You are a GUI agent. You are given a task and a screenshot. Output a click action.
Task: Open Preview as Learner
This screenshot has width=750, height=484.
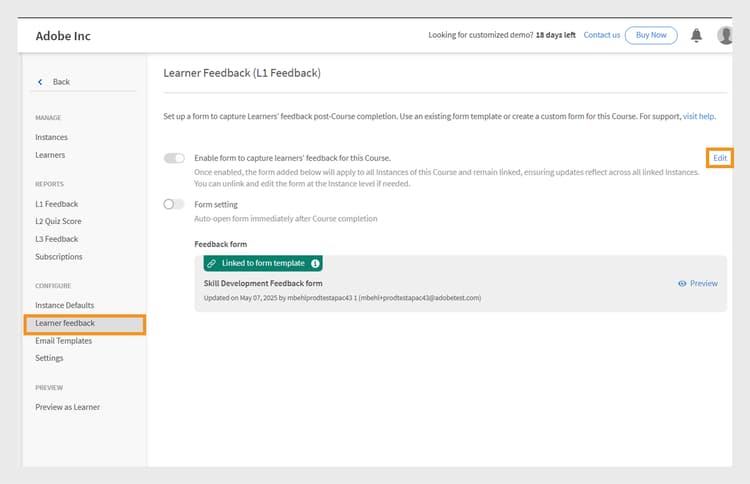coord(67,407)
